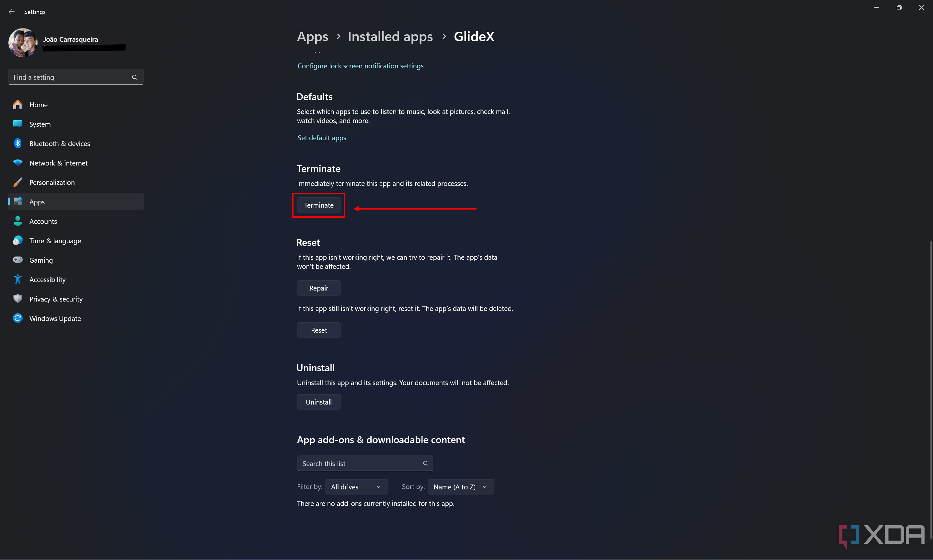Open Network & internet icon
933x560 pixels.
point(18,163)
